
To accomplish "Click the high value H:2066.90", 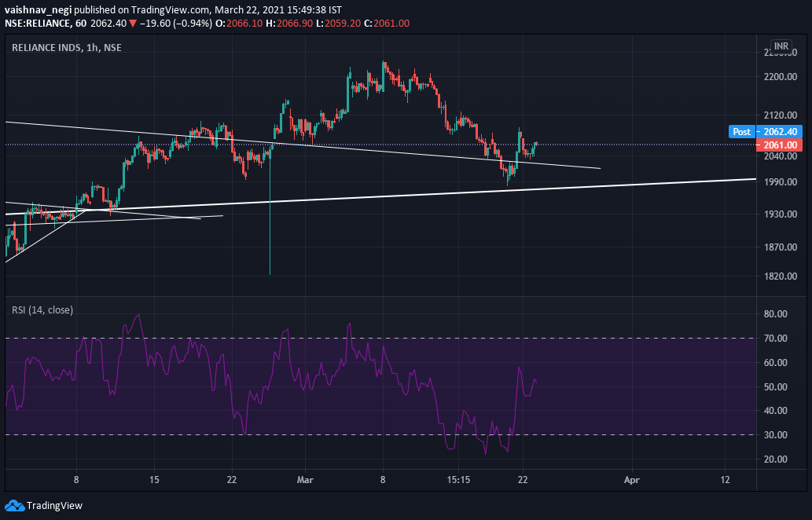I will point(291,24).
